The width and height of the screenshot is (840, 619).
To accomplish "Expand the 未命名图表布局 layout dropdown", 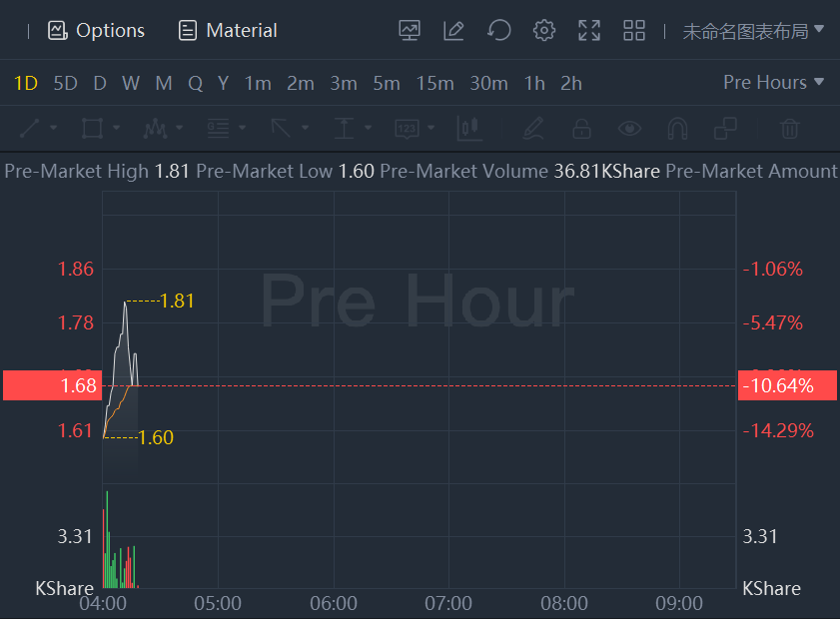I will [753, 31].
